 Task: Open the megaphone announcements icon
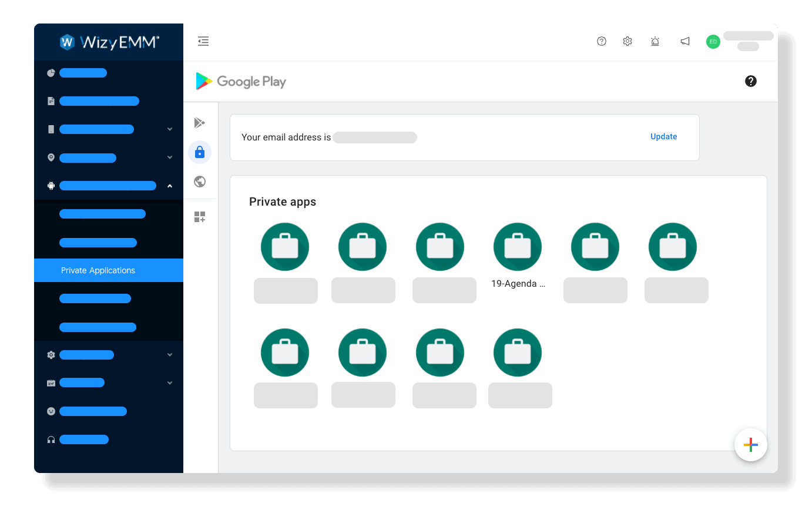[x=685, y=41]
